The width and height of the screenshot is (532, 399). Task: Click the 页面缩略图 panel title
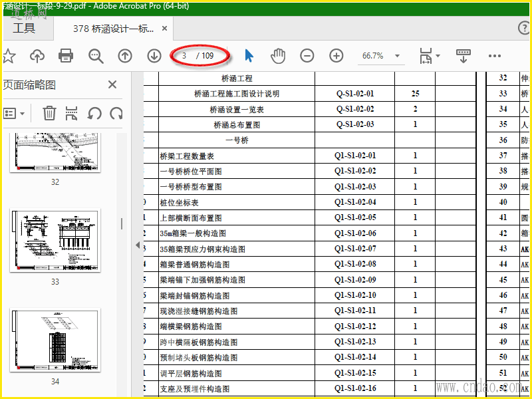click(x=29, y=85)
